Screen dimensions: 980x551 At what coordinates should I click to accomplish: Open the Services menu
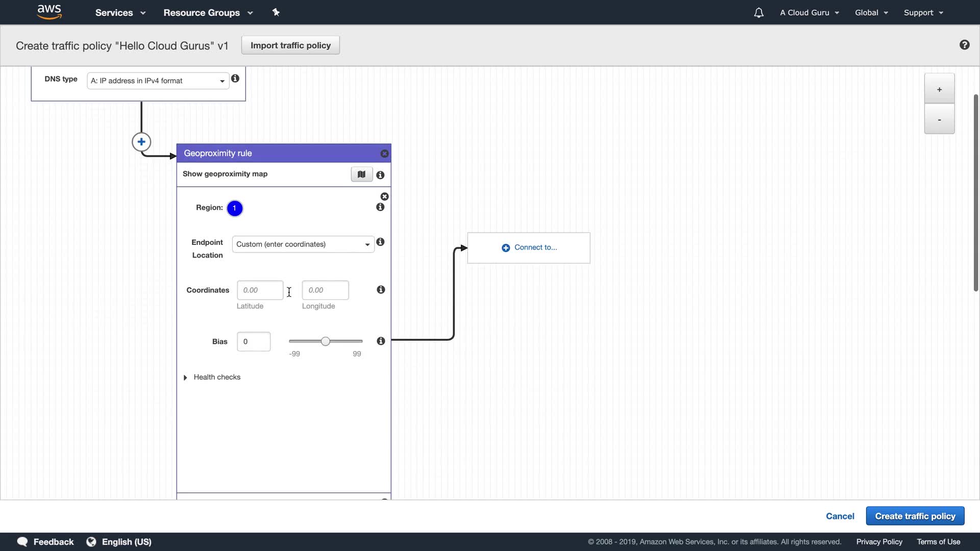120,13
